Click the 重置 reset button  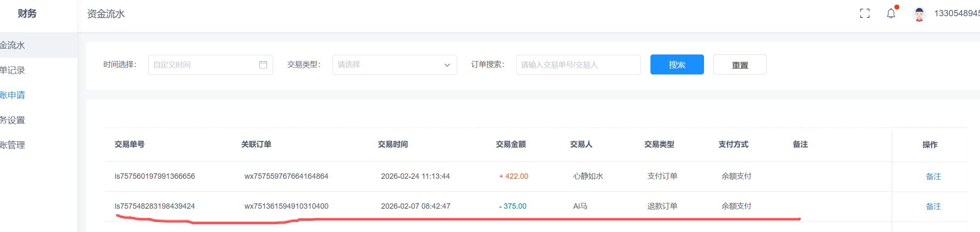739,65
